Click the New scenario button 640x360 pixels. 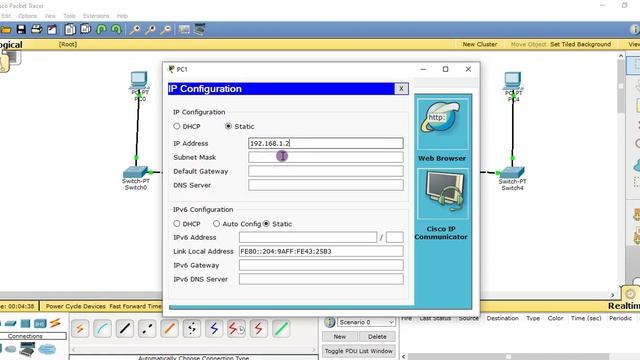tap(340, 337)
